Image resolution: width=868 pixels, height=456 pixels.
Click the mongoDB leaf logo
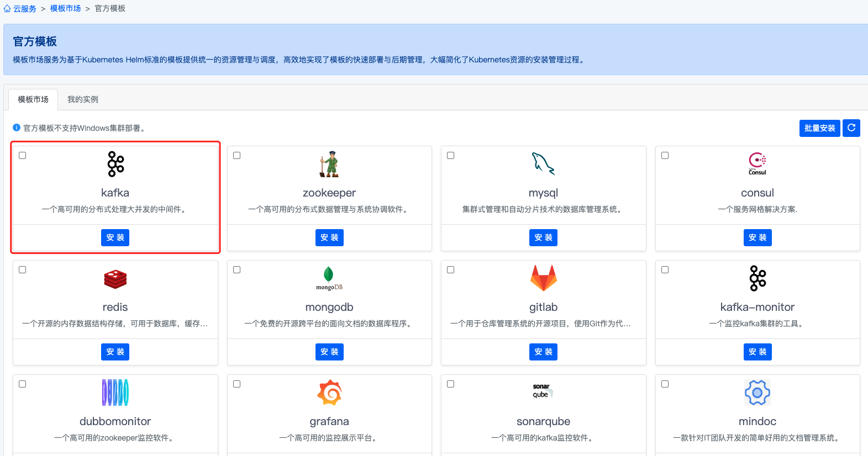[329, 278]
